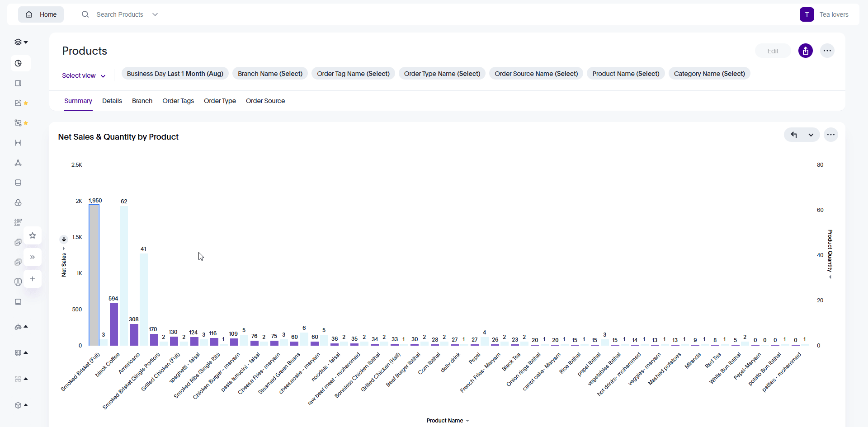Expand sidebar with double chevron icon
Viewport: 868px width, 427px height.
coord(33,257)
